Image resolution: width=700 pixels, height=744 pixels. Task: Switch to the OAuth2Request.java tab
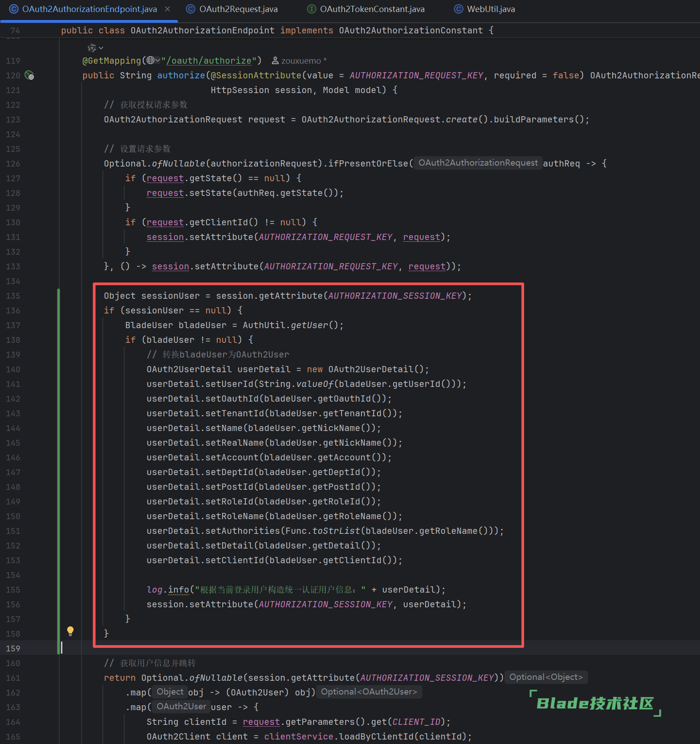click(x=238, y=9)
